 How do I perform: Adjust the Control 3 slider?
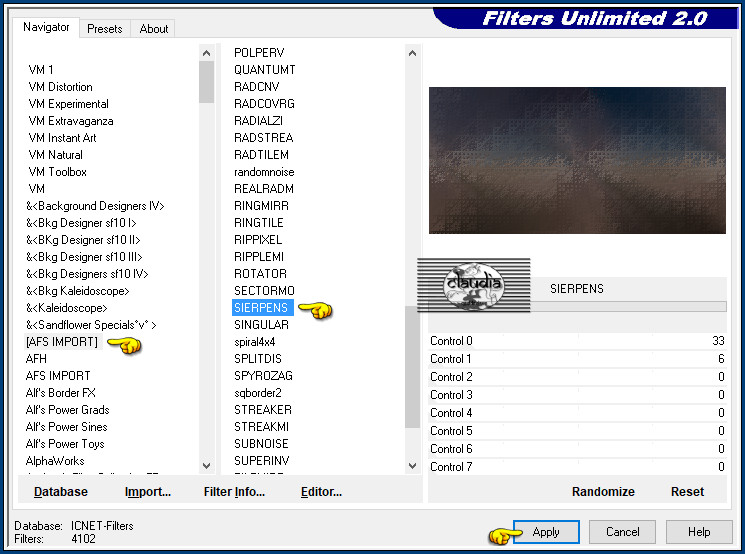point(577,395)
